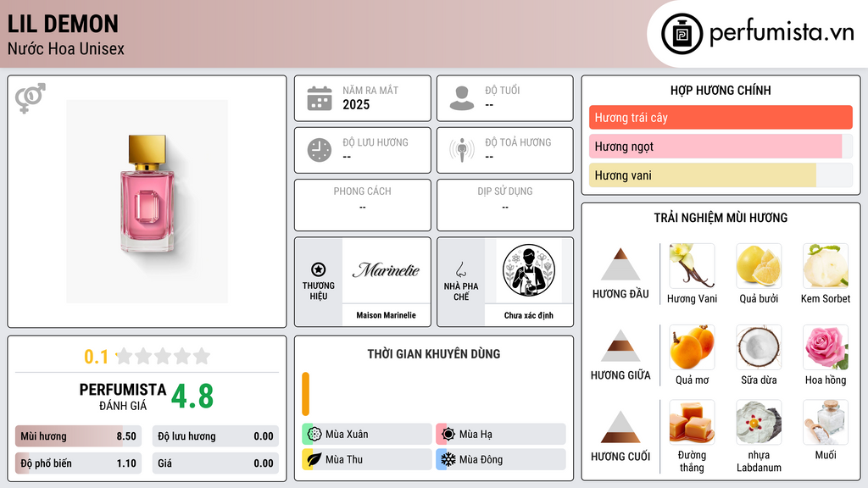Screen dimensions: 868x488
Task: Click the nose perfumer icon
Action: [460, 269]
